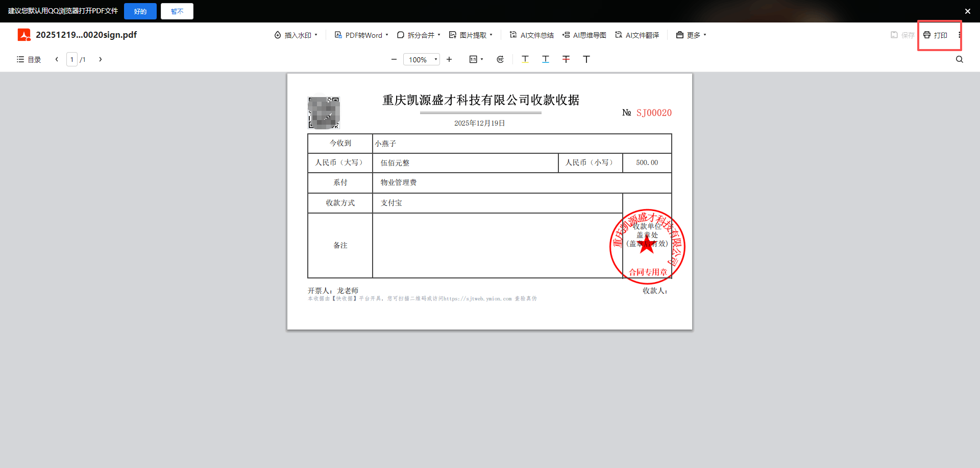Click the 暂不 button to decline
Viewport: 980px width, 468px height.
[177, 11]
